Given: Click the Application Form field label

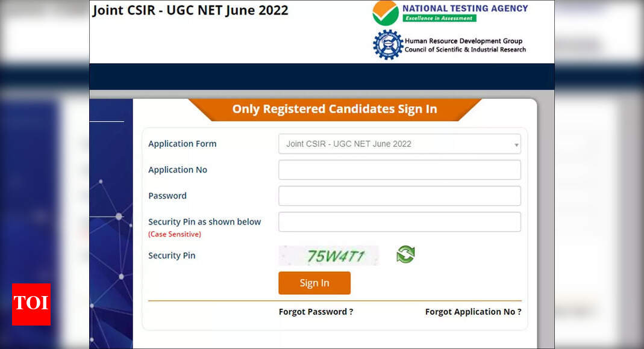Looking at the screenshot, I should [183, 144].
